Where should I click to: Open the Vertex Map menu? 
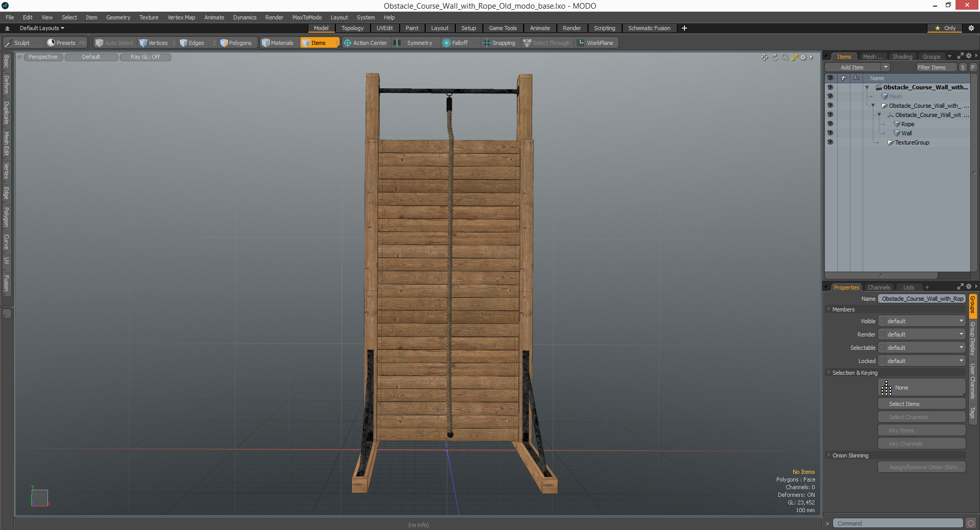point(181,17)
